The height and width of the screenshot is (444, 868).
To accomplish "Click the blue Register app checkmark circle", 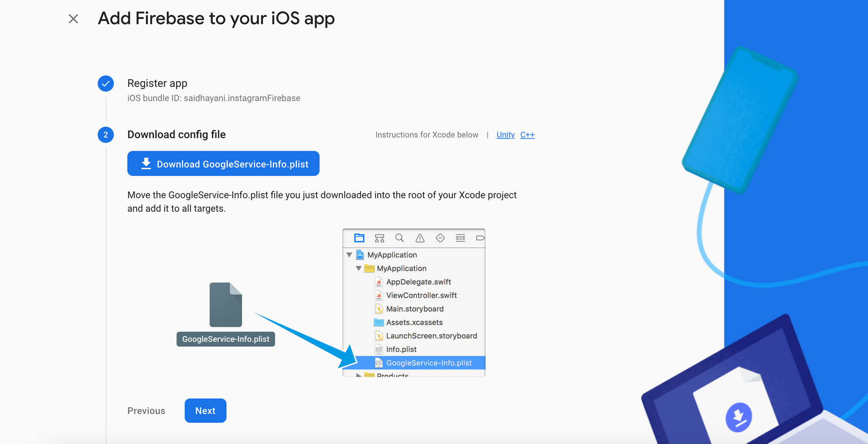I will 105,83.
